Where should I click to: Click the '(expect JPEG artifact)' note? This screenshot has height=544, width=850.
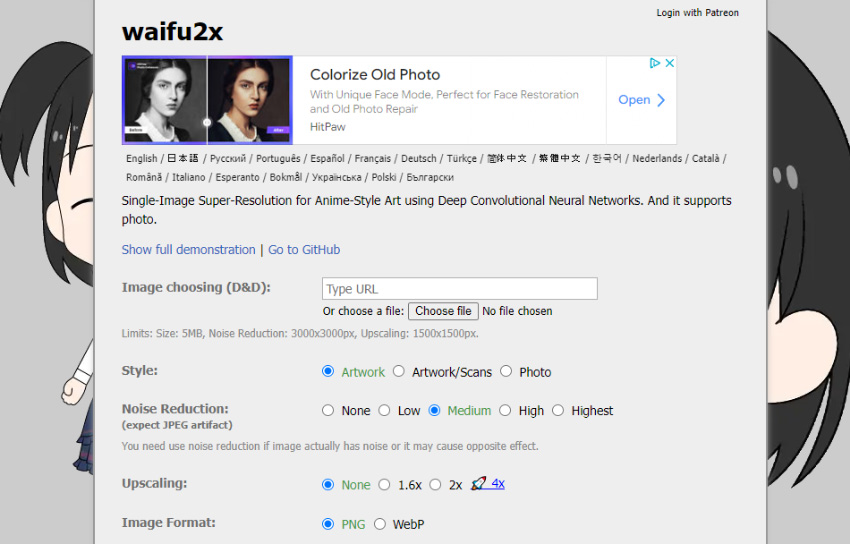177,425
